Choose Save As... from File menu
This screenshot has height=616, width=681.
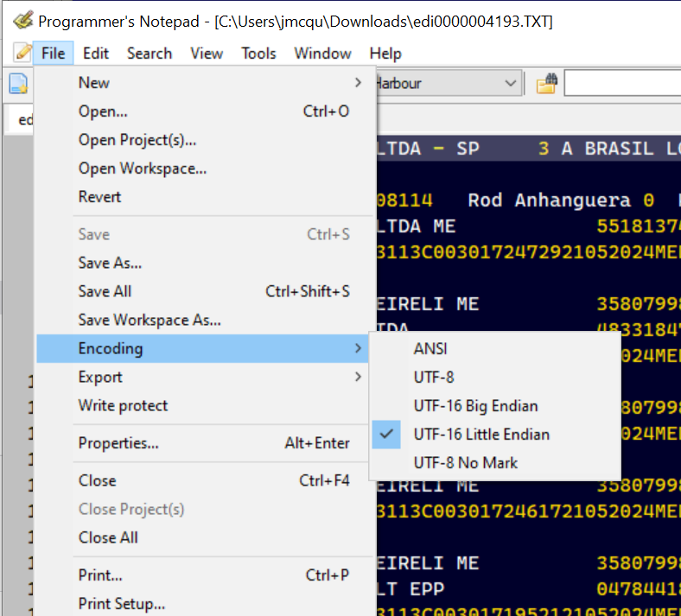click(110, 263)
